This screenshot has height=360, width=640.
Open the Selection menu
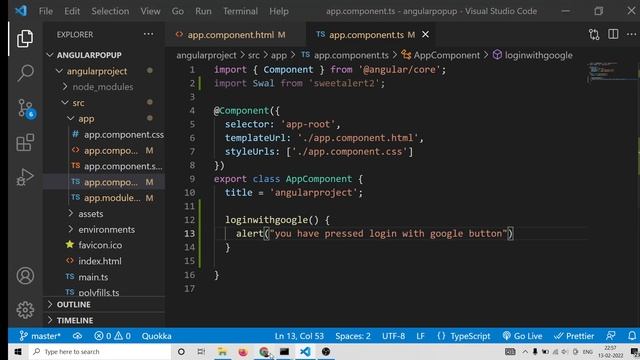click(110, 11)
